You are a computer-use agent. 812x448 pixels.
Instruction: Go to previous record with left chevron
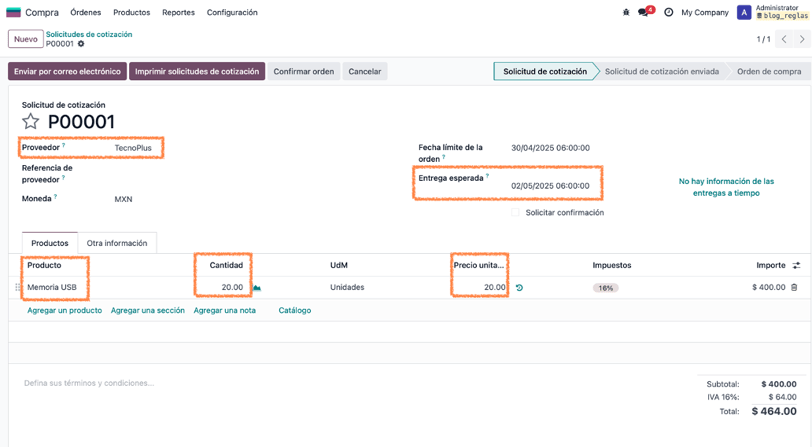pyautogui.click(x=784, y=39)
